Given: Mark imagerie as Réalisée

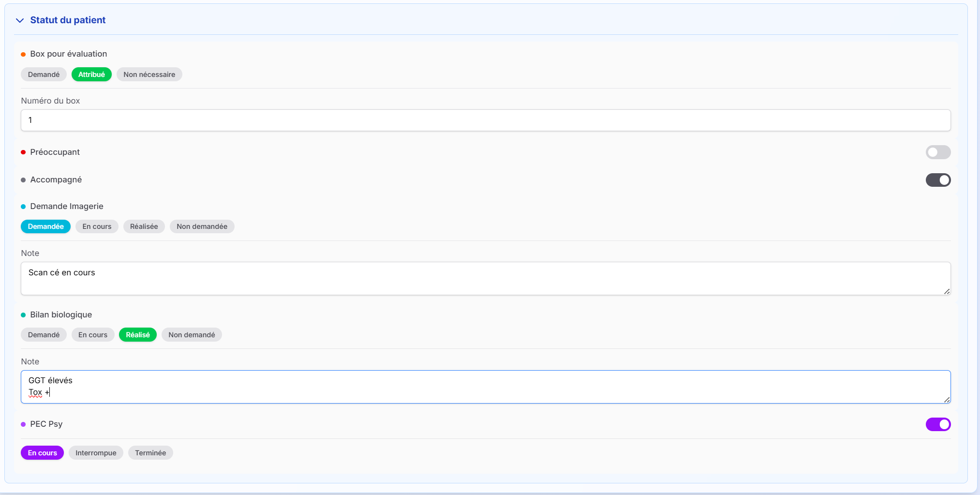Looking at the screenshot, I should coord(144,226).
